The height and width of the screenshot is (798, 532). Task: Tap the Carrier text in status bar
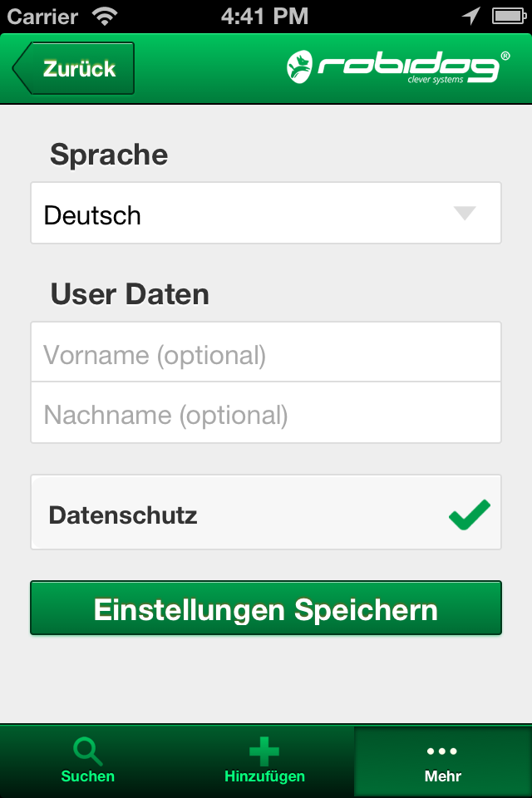pyautogui.click(x=42, y=16)
